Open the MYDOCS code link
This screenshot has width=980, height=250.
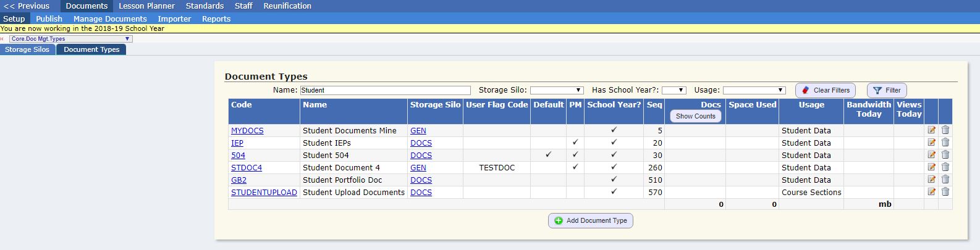click(247, 131)
